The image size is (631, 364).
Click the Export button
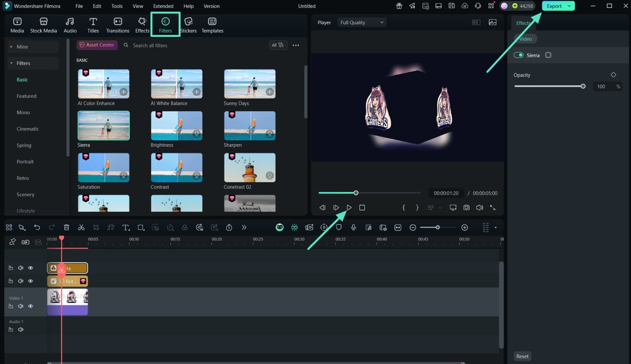[x=554, y=6]
